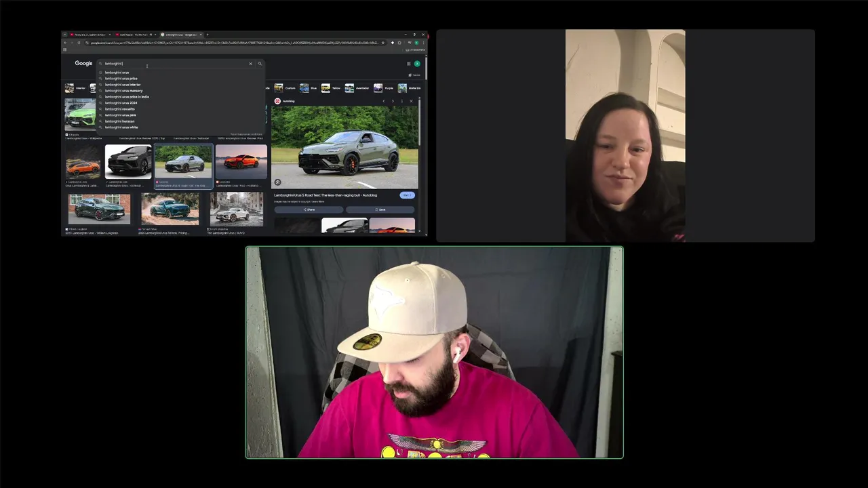Screen dimensions: 868x488
Task: Click the Google logo in shared browser
Action: [83, 63]
